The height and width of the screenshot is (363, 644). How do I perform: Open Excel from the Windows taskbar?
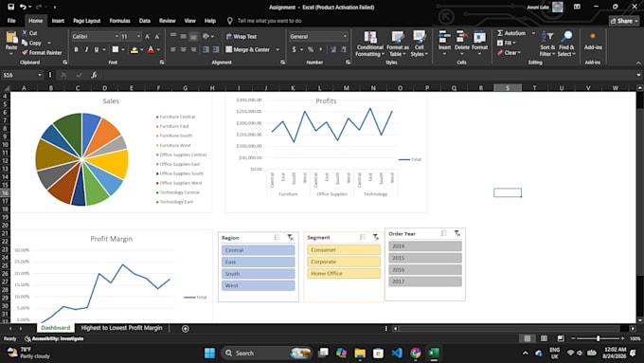click(434, 353)
